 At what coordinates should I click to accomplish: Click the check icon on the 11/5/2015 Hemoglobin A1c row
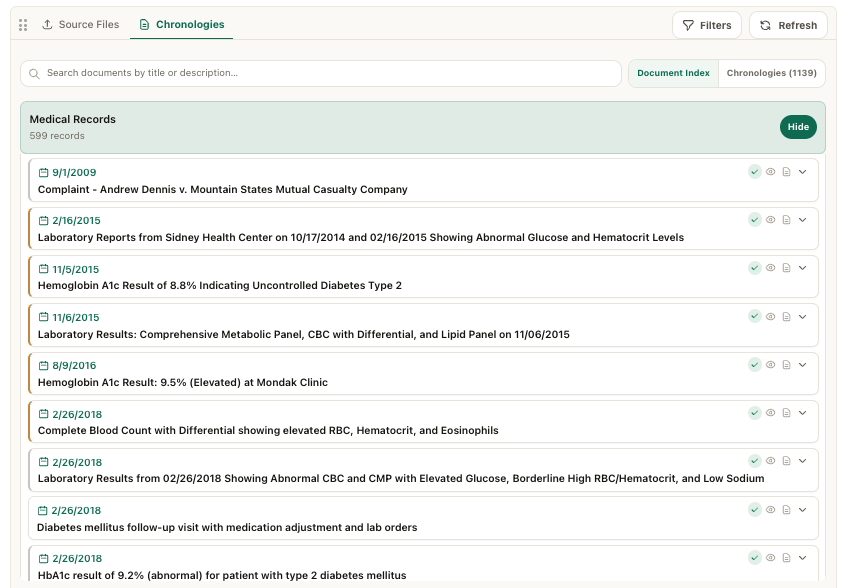755,268
